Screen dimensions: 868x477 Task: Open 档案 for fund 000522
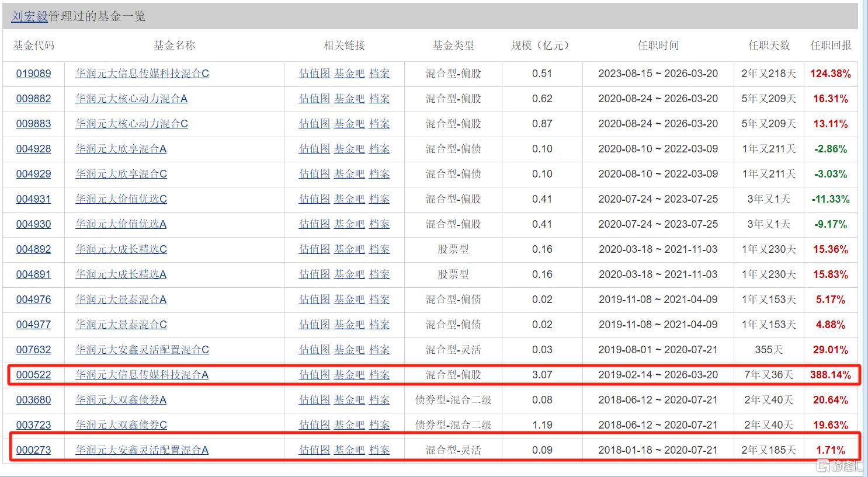click(380, 375)
